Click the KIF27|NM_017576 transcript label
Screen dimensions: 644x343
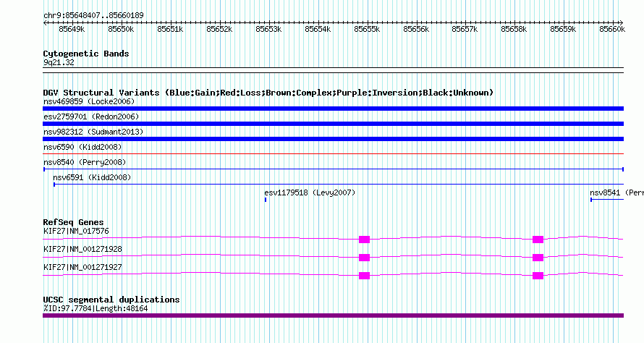coord(77,232)
